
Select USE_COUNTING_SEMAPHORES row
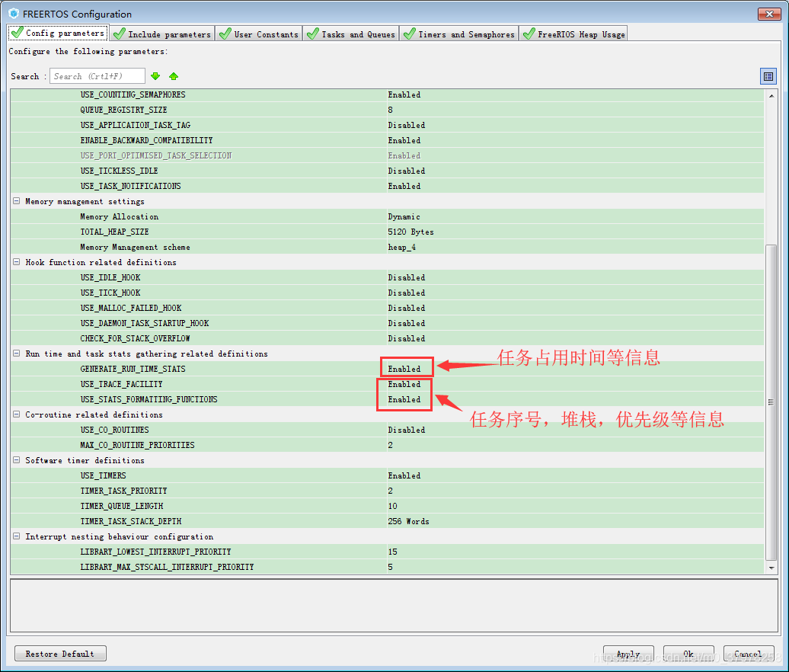point(387,94)
